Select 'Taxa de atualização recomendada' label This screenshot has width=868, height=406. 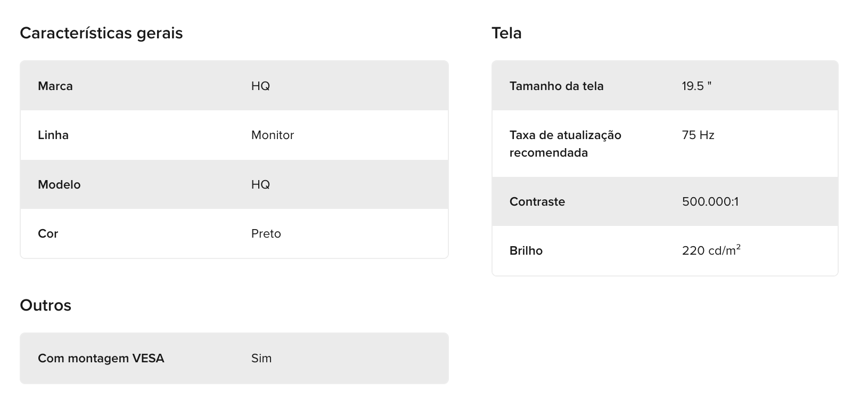[x=565, y=144]
